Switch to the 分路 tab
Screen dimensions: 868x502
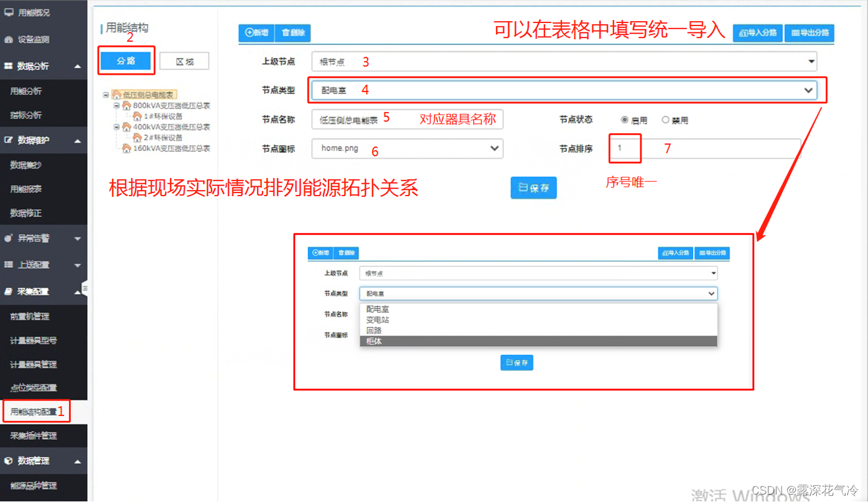pos(126,60)
